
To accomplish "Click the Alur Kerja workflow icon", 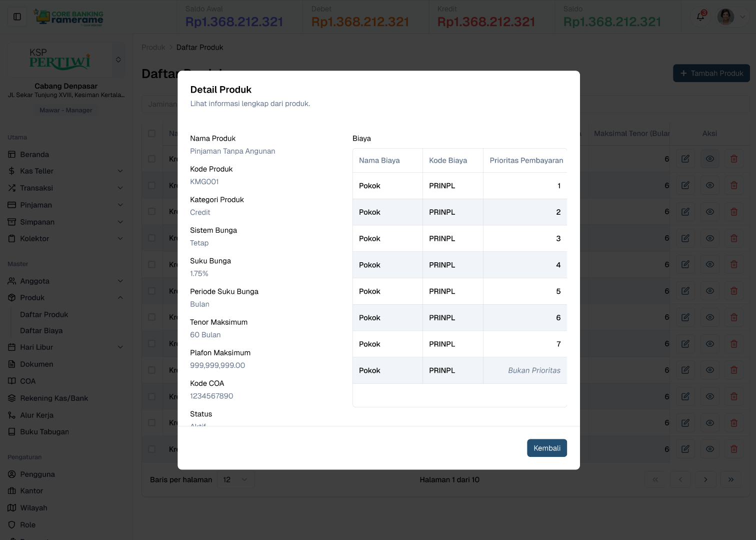I will pyautogui.click(x=11, y=415).
